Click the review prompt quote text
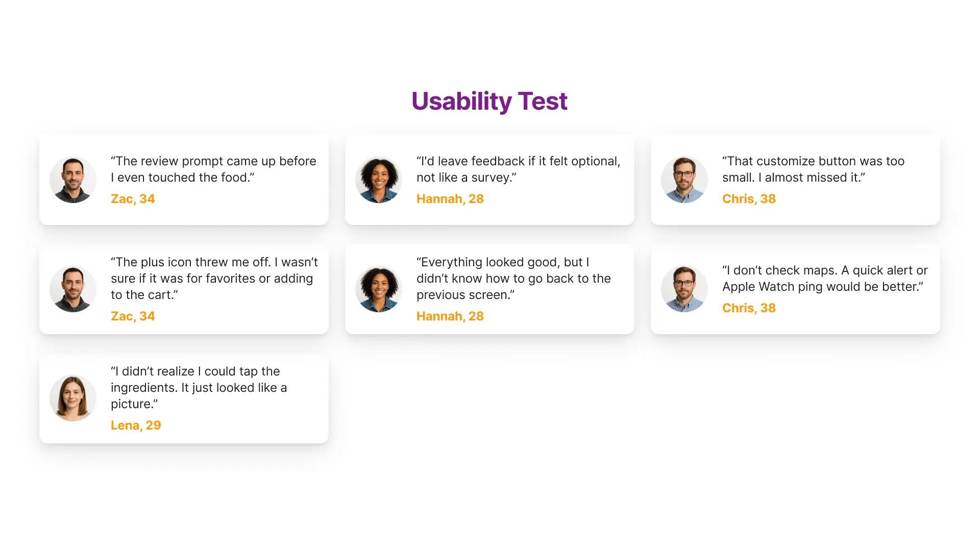The height and width of the screenshot is (551, 980). pos(213,169)
